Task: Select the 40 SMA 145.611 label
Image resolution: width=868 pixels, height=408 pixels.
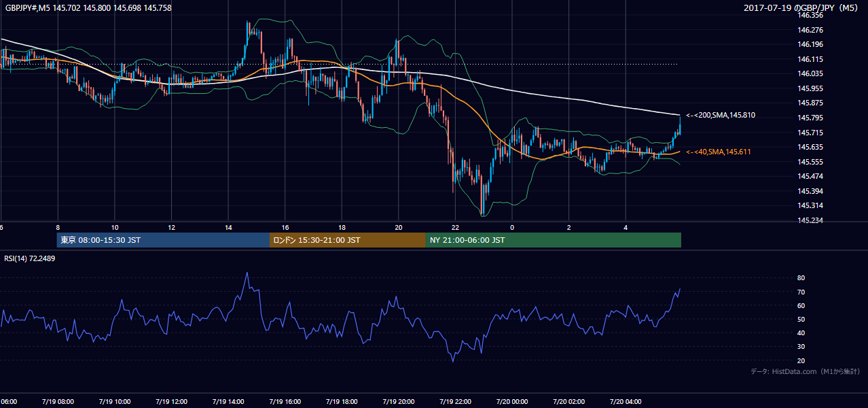Action: (718, 152)
